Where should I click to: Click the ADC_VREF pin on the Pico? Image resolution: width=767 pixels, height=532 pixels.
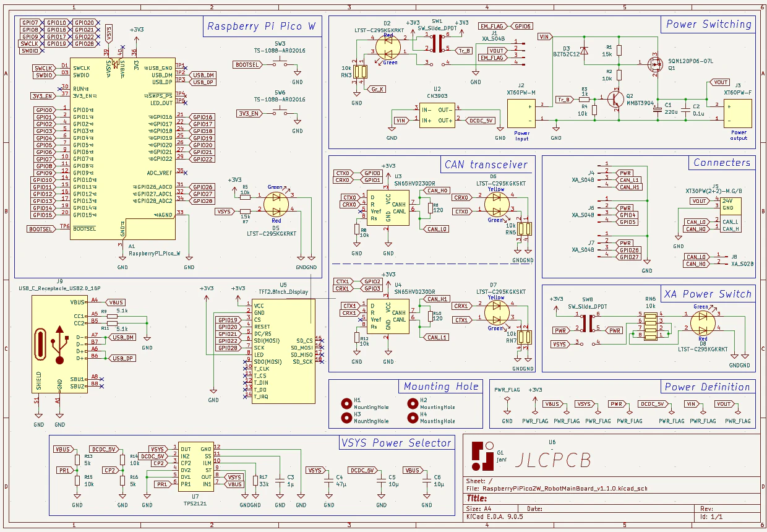point(160,173)
